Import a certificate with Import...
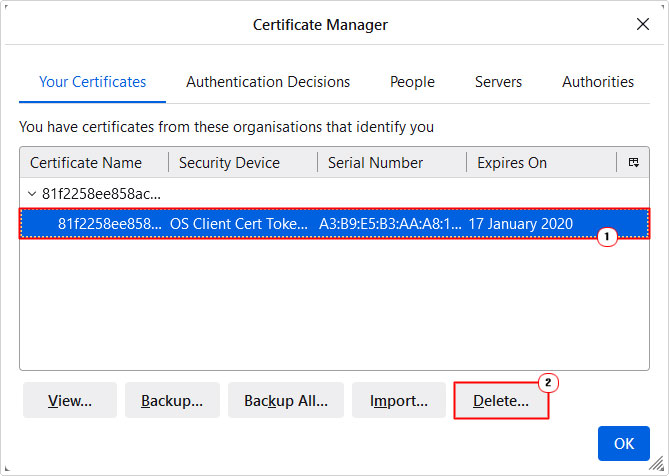669x476 pixels. coord(399,401)
